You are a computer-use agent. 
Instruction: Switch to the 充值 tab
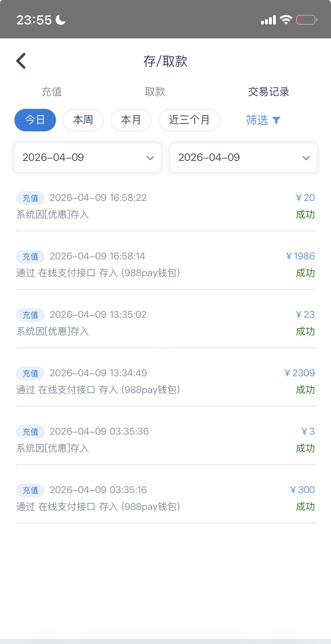52,92
